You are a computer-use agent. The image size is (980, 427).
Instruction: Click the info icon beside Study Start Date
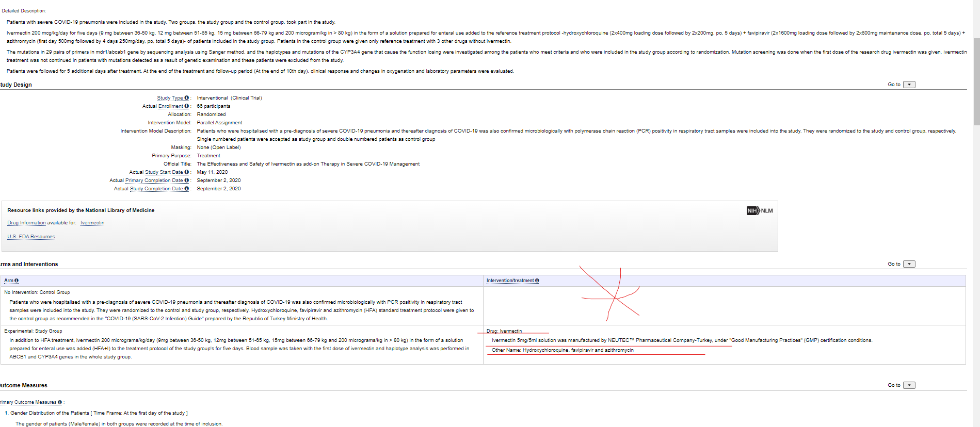186,172
